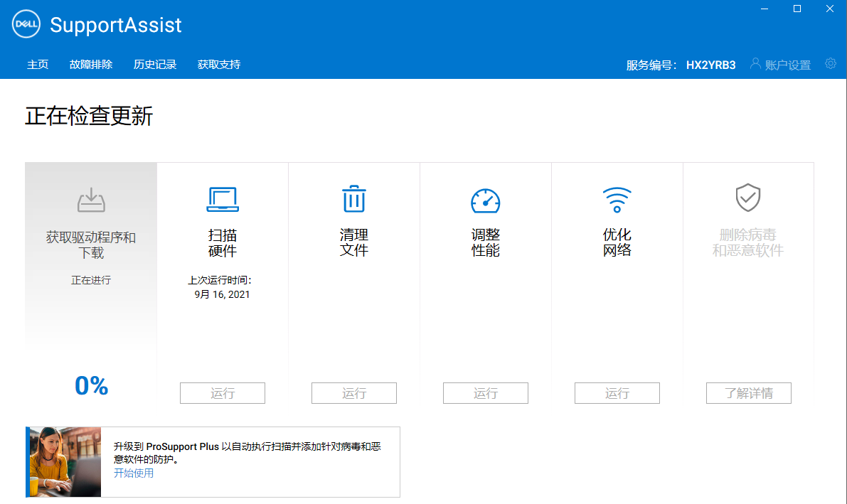Click the Wi-Fi optimize network icon
This screenshot has height=504, width=847.
click(x=617, y=199)
